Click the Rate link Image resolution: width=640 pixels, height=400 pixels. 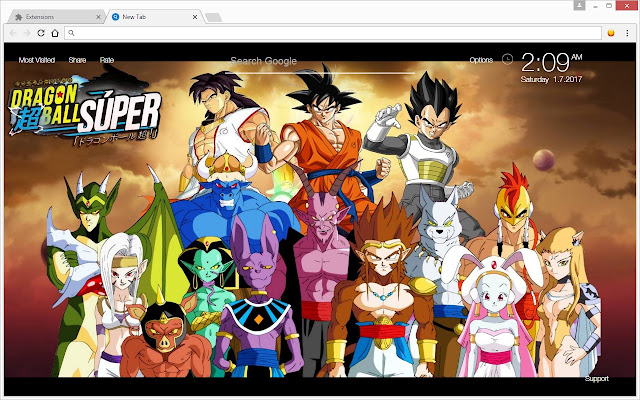(107, 60)
